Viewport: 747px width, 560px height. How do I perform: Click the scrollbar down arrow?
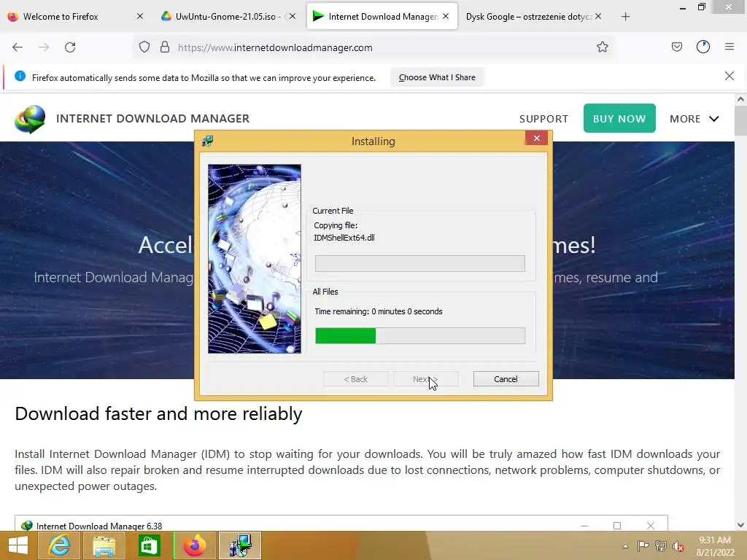click(740, 525)
